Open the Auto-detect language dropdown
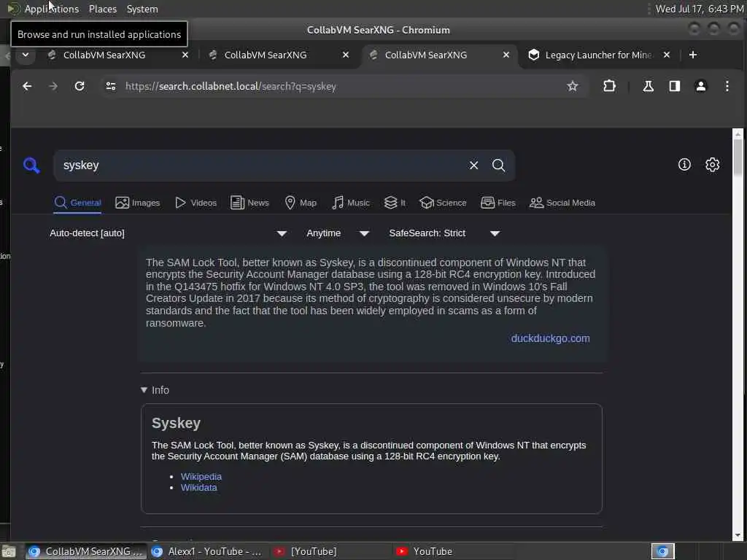Image resolution: width=747 pixels, height=560 pixels. tap(169, 233)
